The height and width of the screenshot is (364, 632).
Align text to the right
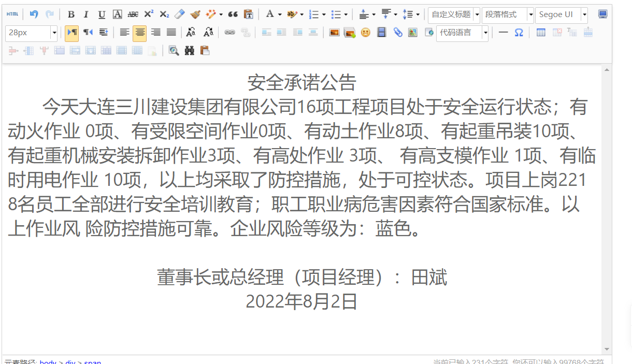pyautogui.click(x=155, y=33)
